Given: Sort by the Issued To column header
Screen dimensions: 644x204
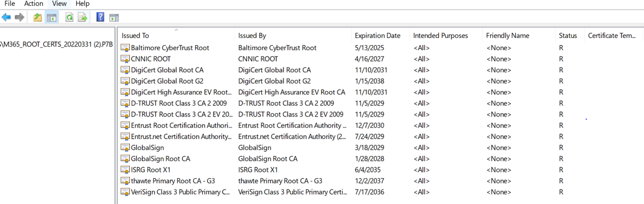Looking at the screenshot, I should [135, 36].
